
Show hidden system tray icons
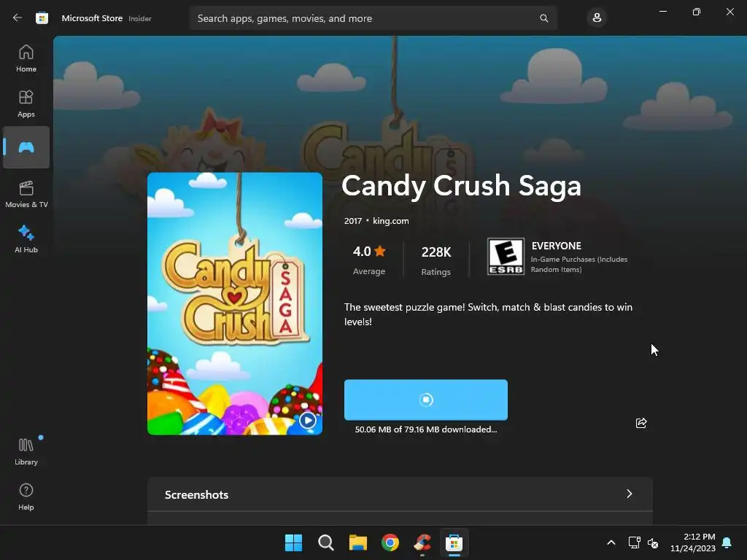click(611, 542)
